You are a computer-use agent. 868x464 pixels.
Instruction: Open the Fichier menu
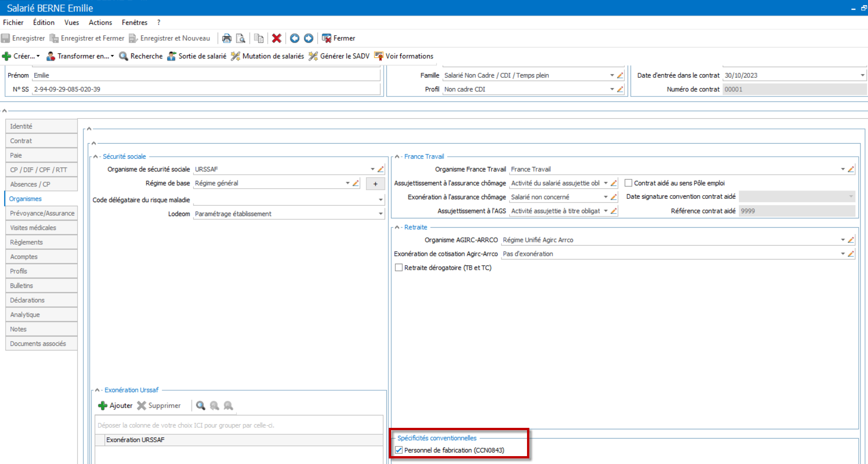(x=13, y=22)
